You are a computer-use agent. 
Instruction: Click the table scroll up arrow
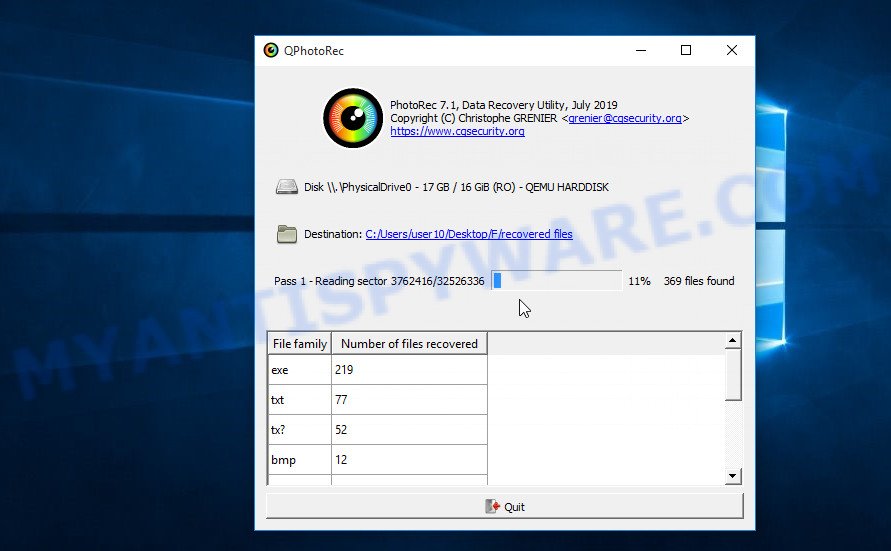tap(733, 340)
